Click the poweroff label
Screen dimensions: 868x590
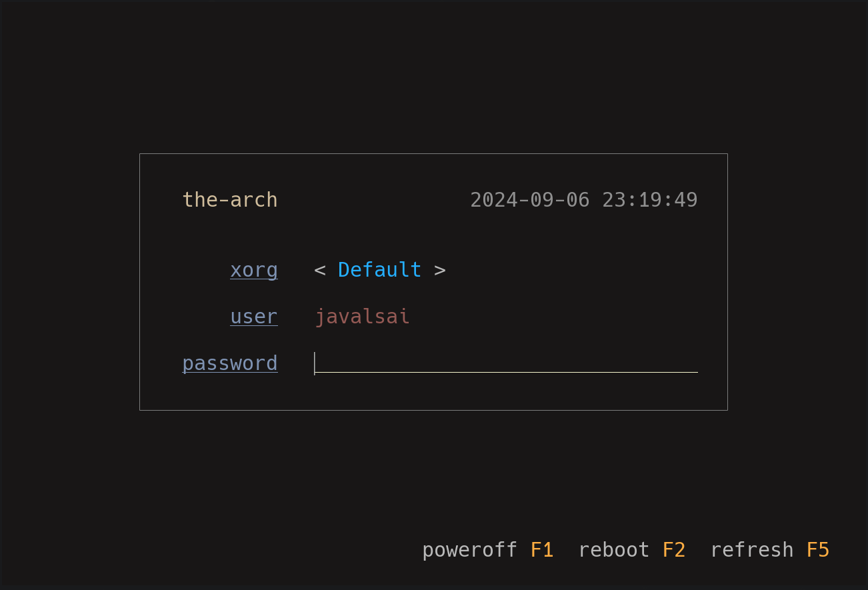point(470,550)
